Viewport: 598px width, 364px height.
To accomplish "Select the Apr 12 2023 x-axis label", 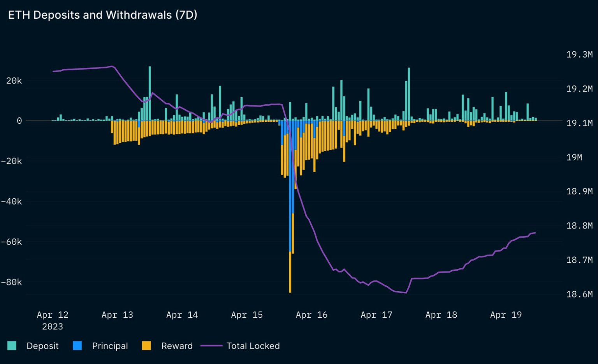I will point(53,320).
